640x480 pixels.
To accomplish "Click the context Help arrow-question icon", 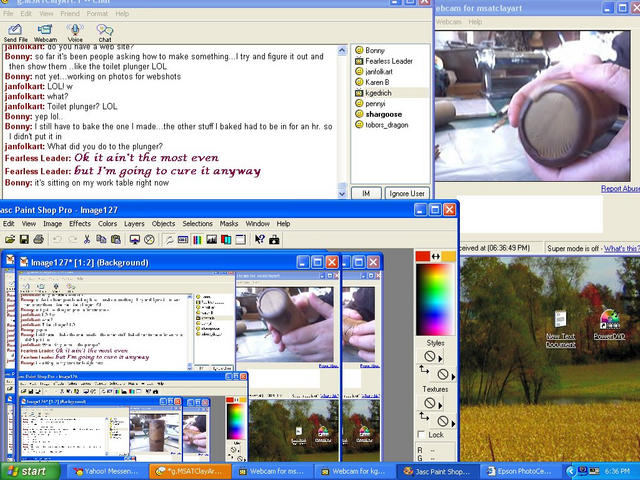I will point(260,240).
